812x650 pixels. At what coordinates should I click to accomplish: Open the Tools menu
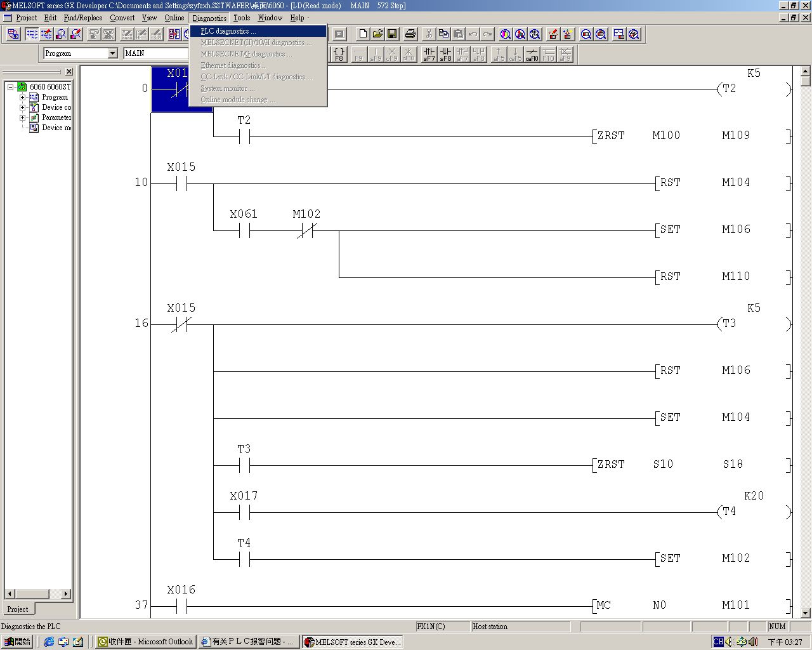pyautogui.click(x=241, y=18)
